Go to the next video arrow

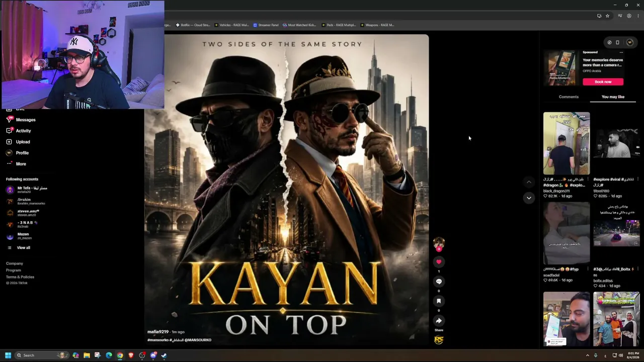point(529,198)
